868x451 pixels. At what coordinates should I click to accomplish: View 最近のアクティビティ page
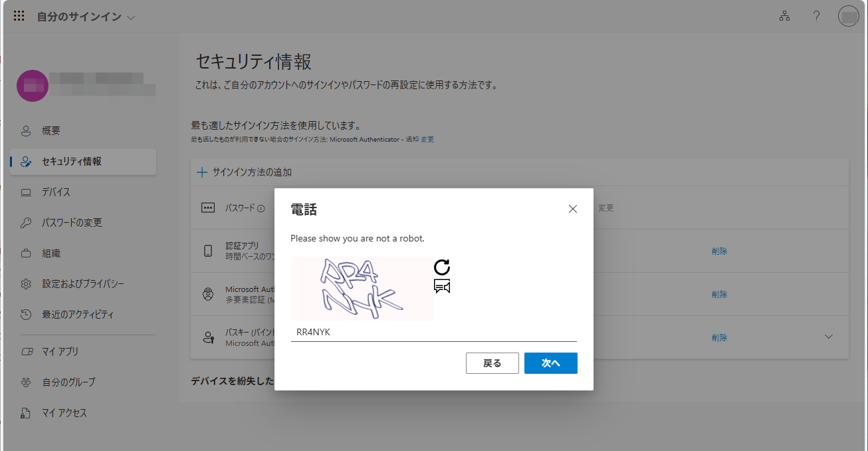click(78, 315)
